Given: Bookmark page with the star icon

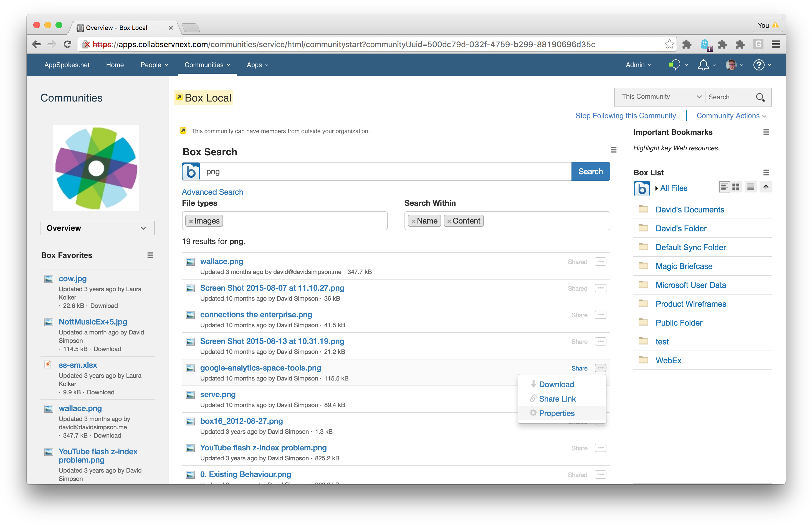Looking at the screenshot, I should (x=669, y=44).
